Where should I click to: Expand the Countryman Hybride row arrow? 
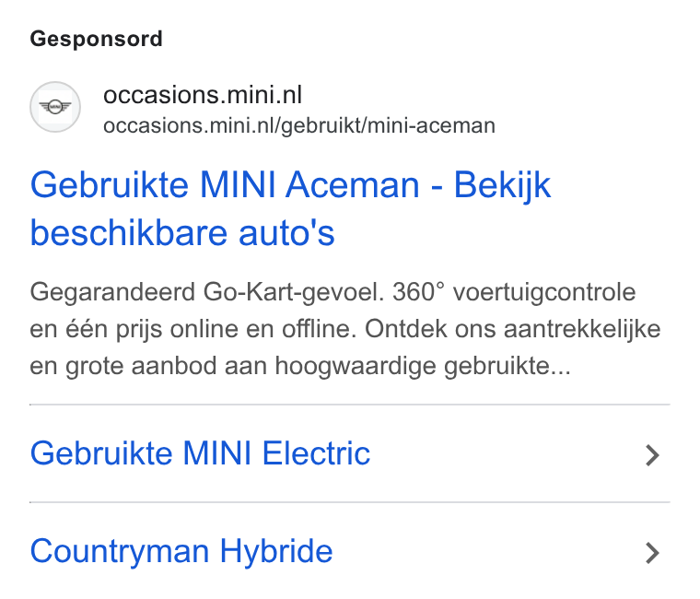(x=652, y=553)
